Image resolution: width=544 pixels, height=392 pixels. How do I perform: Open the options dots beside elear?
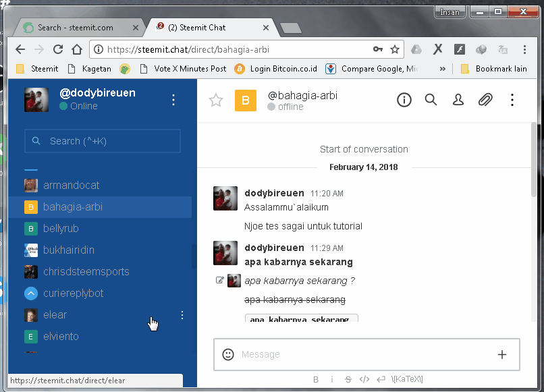182,315
